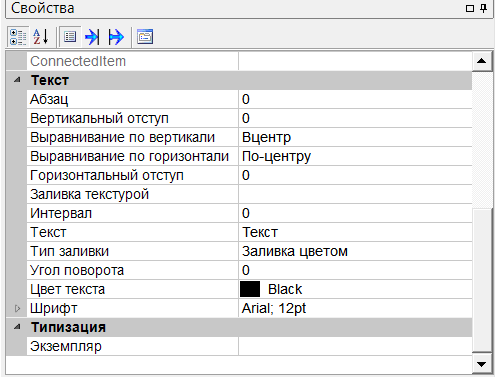Viewport: 496px width, 377px height.
Task: Open Выравнивание по вертикали value Вцентр
Action: point(355,137)
